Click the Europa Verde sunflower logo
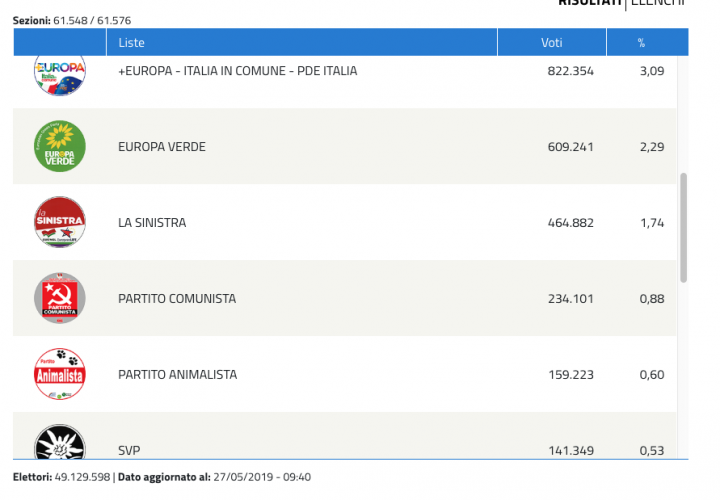Screen dimensions: 720x500 coord(60,147)
